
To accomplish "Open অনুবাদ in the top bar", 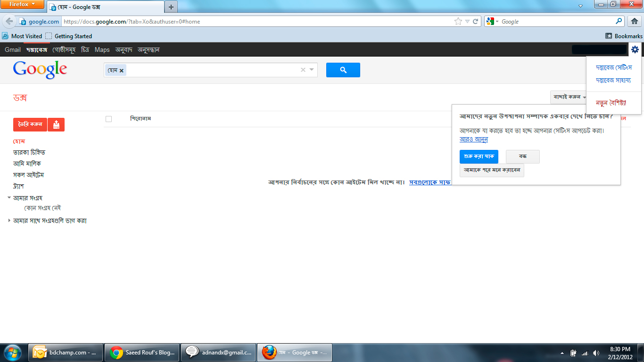I will click(x=124, y=49).
